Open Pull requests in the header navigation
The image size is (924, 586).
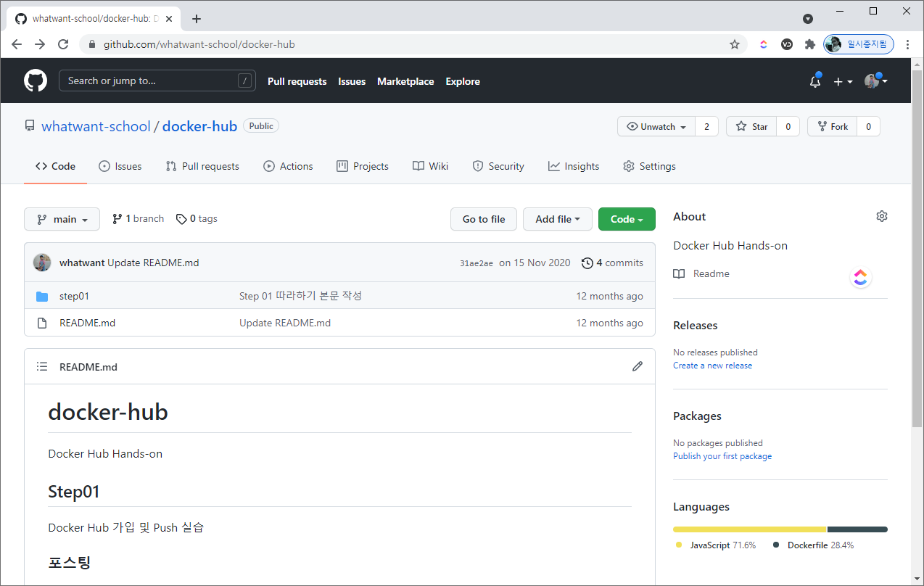pyautogui.click(x=297, y=81)
